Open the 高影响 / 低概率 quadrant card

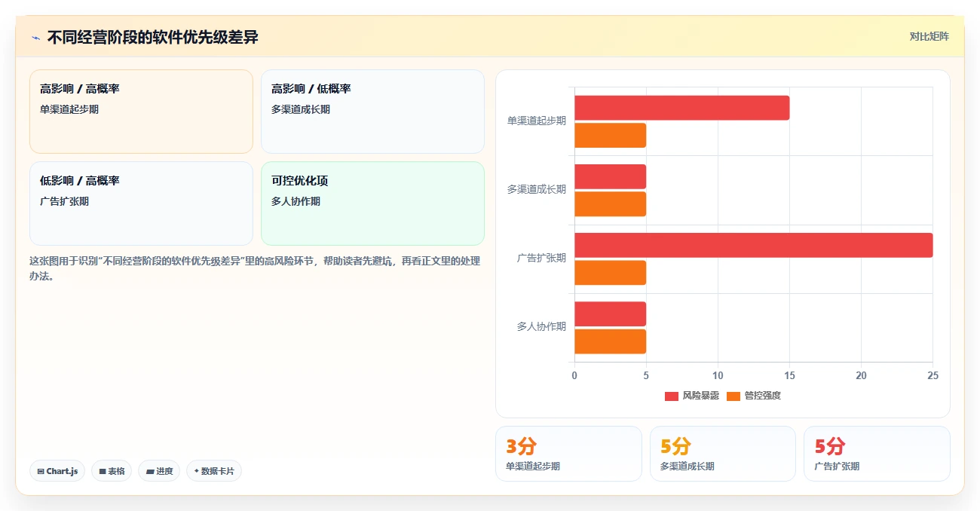[x=372, y=112]
